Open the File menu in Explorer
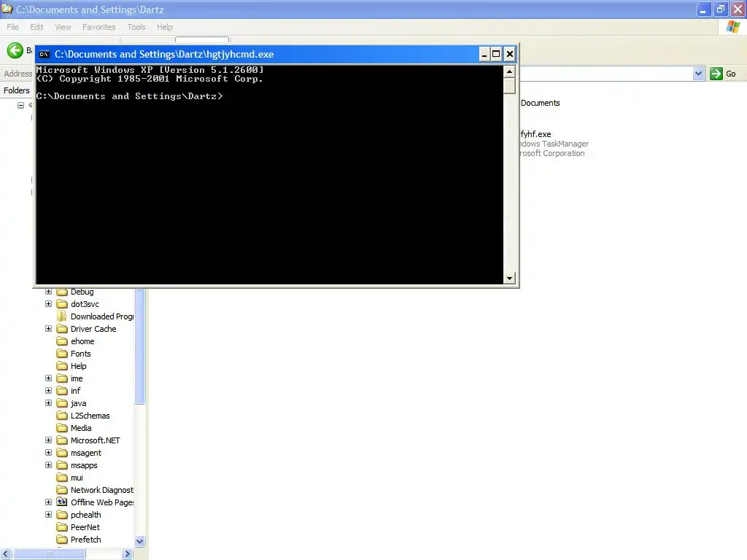The width and height of the screenshot is (747, 560). pyautogui.click(x=12, y=27)
